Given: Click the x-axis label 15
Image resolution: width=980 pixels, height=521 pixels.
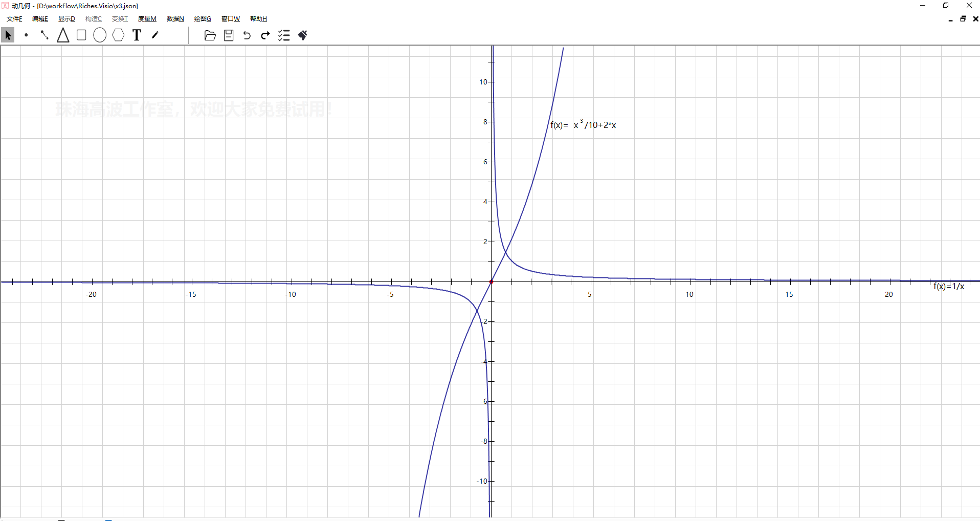Looking at the screenshot, I should point(789,294).
